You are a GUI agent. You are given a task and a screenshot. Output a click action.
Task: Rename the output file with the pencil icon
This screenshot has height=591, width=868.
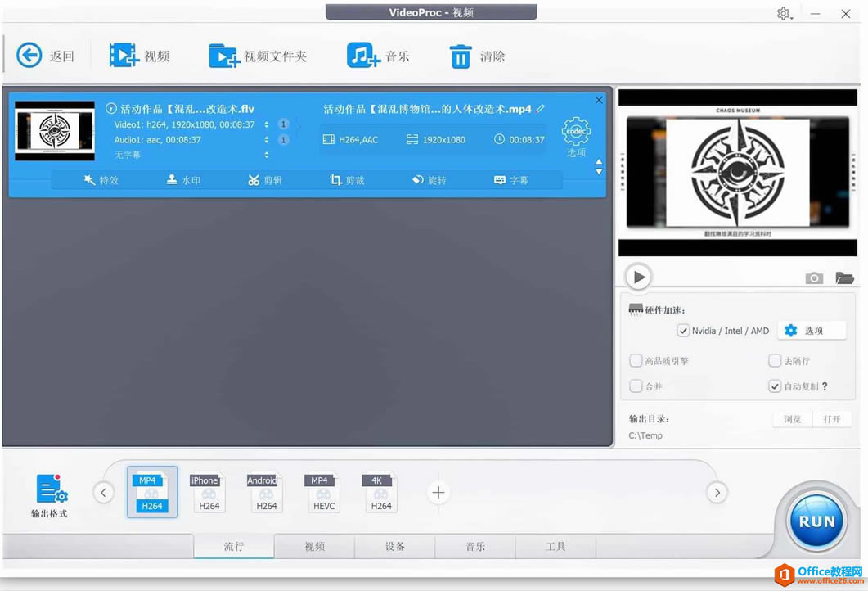(540, 109)
